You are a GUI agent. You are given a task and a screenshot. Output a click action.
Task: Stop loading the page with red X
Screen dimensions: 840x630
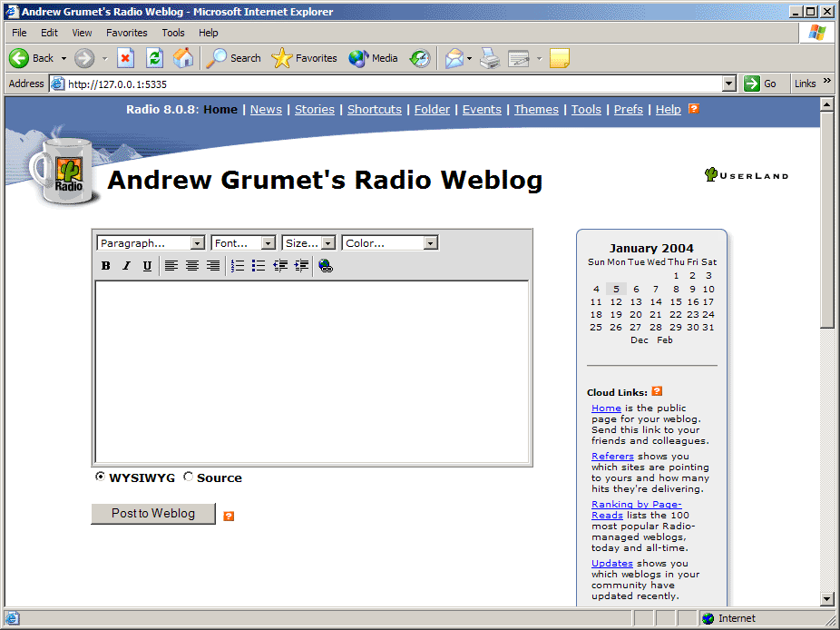pos(125,58)
